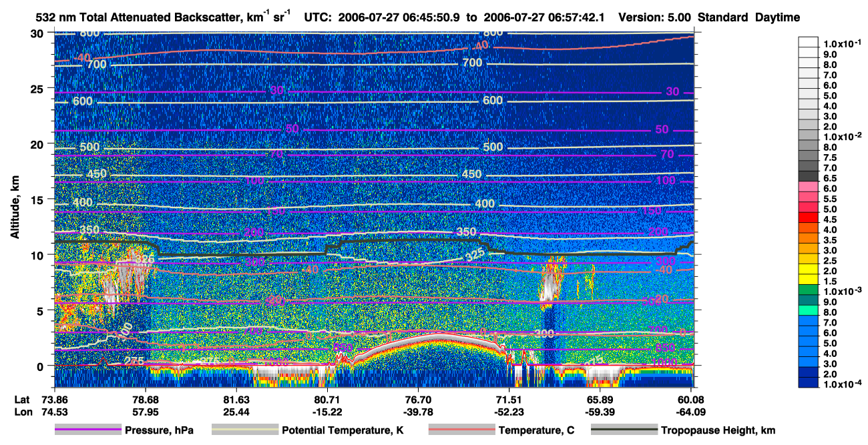Click the start time '2006-07-27 06:45:50.9'

[x=398, y=18]
